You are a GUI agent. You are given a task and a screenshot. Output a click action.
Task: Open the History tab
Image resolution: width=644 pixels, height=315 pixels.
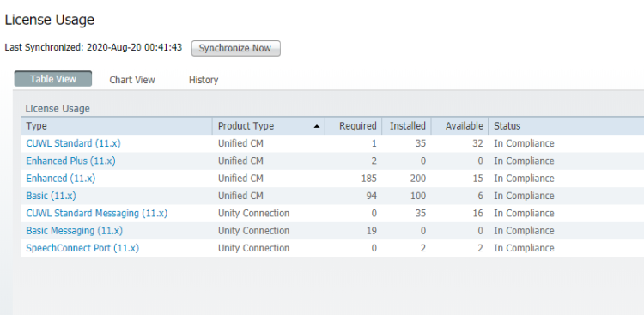pyautogui.click(x=204, y=80)
